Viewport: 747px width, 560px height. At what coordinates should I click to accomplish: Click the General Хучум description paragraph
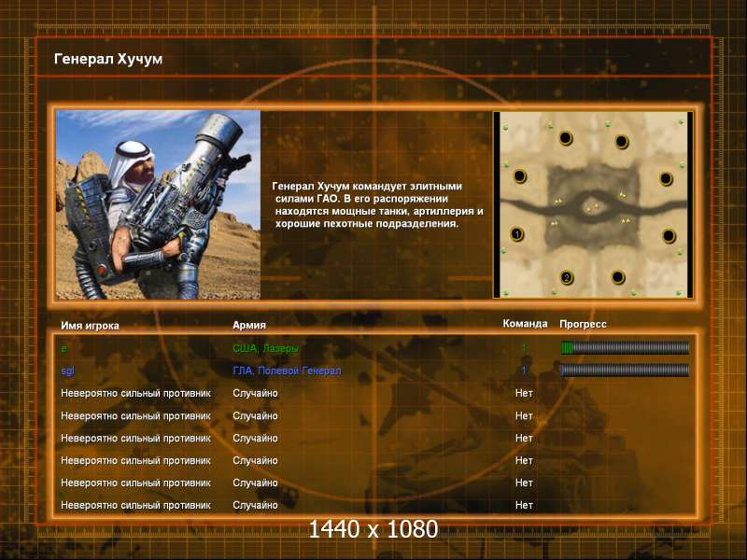click(x=378, y=204)
